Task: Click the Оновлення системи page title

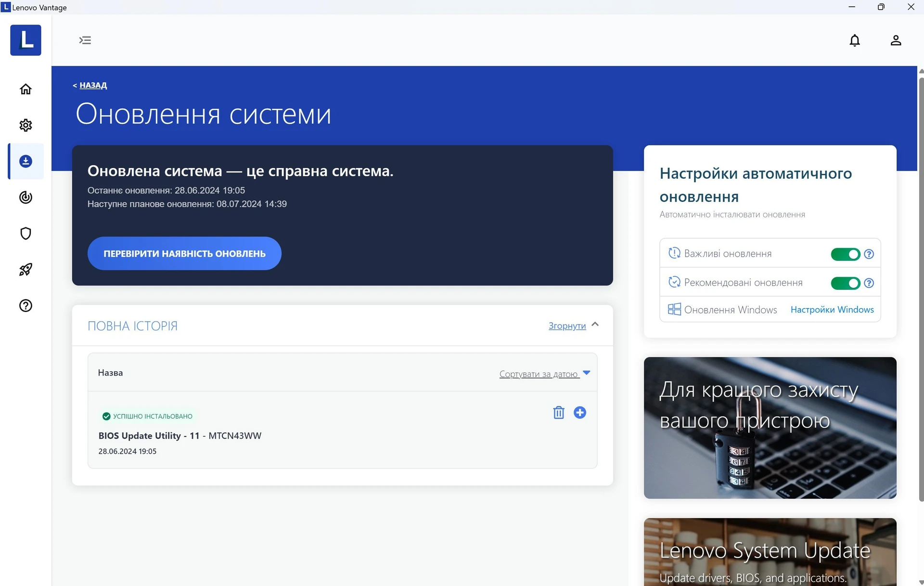Action: pos(203,115)
